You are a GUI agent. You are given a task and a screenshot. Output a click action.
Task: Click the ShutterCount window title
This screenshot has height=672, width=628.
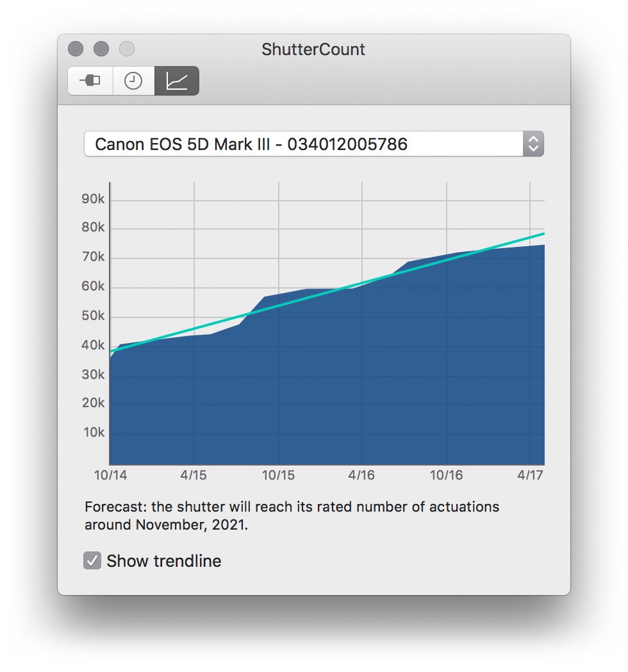click(313, 49)
